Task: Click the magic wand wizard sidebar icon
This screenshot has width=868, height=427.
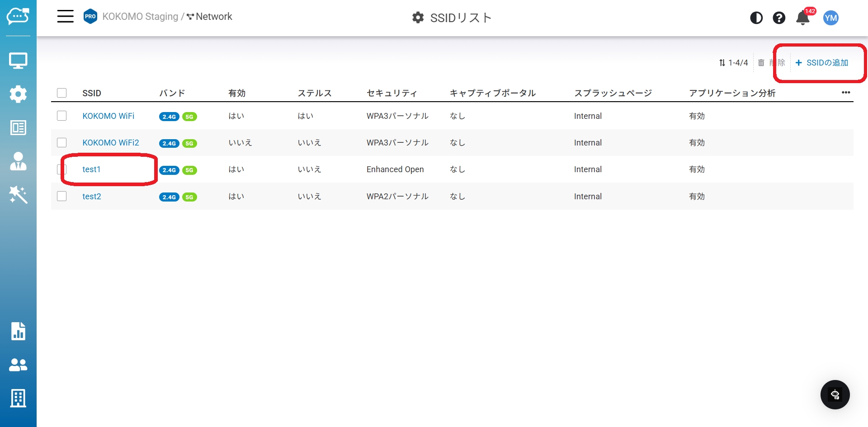Action: click(18, 195)
